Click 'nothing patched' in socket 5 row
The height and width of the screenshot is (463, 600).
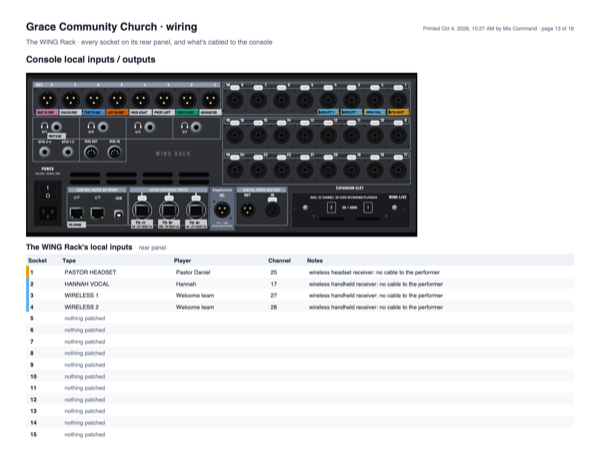pyautogui.click(x=85, y=318)
